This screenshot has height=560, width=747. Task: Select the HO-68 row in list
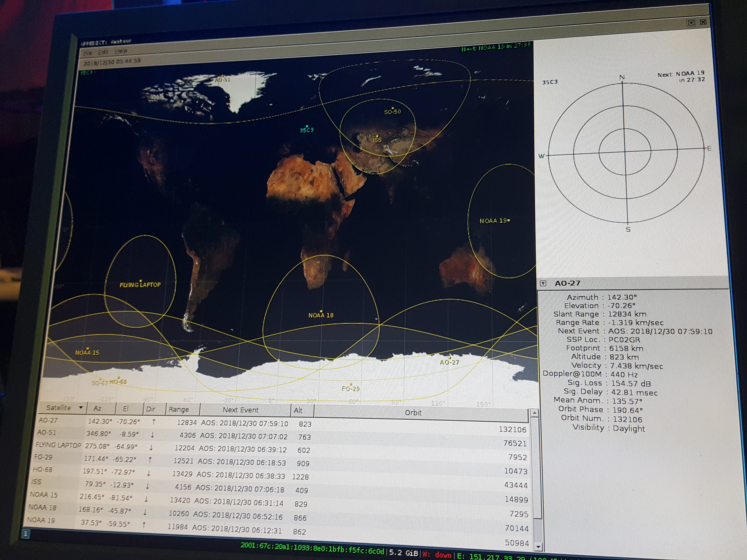(x=43, y=470)
